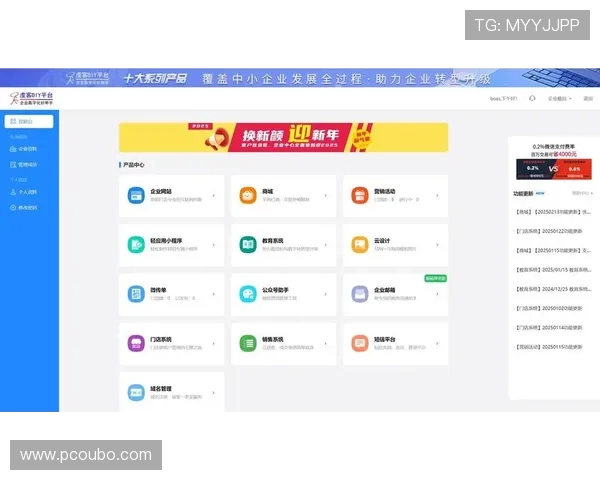Click the 十大系列产品 top blue banner
This screenshot has height=480, width=600.
click(300, 78)
